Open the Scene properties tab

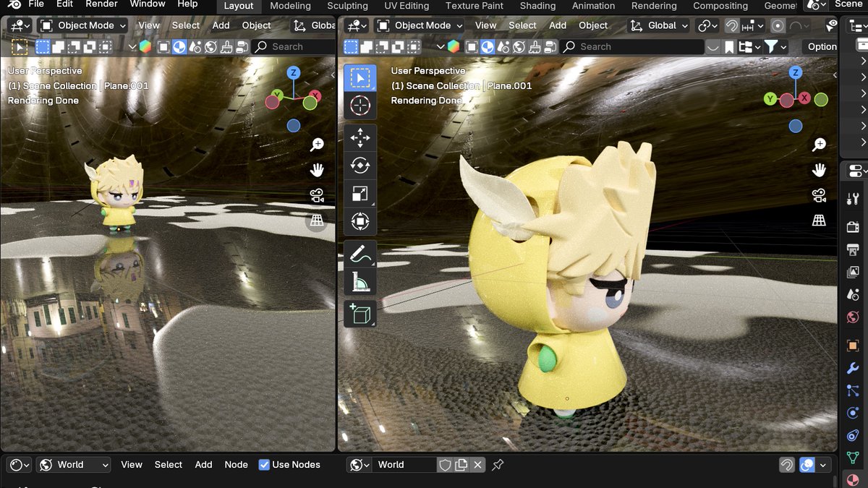click(x=853, y=295)
